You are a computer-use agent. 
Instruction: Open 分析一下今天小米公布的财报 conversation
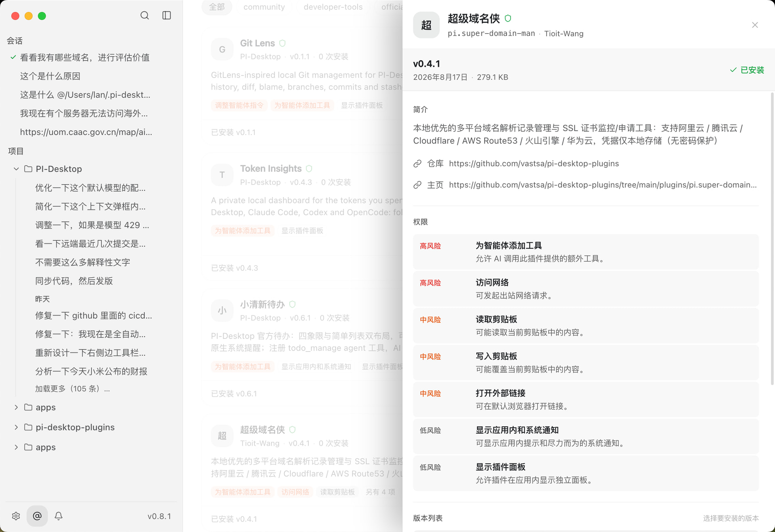[91, 371]
